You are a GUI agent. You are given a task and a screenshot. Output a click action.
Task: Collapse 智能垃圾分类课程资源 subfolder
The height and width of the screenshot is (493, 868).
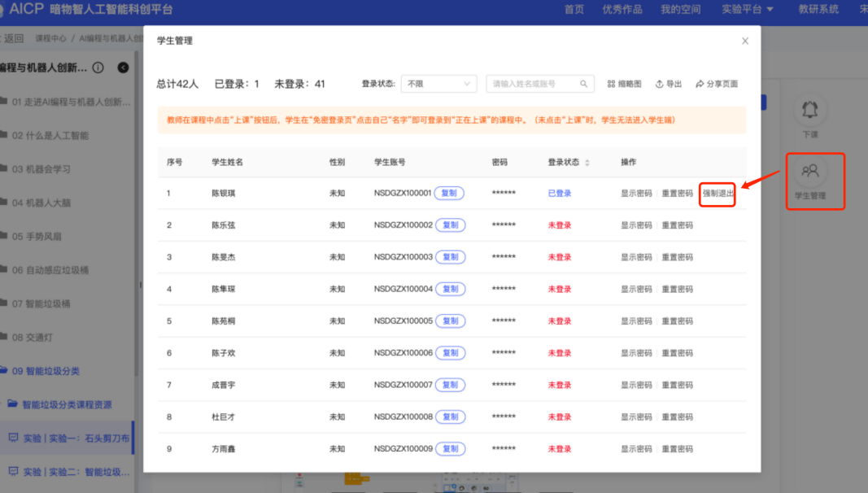tap(66, 405)
